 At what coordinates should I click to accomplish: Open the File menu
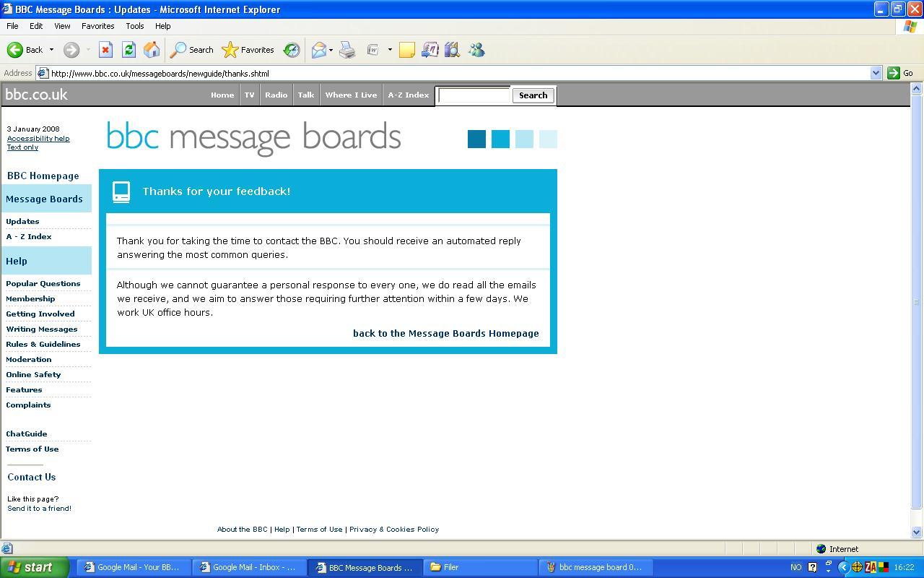(x=12, y=26)
